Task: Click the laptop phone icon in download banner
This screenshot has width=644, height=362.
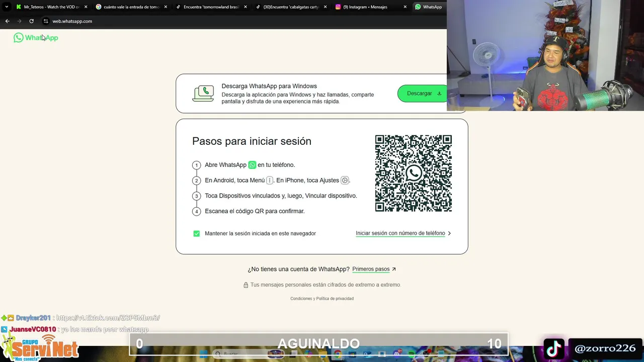Action: tap(203, 94)
